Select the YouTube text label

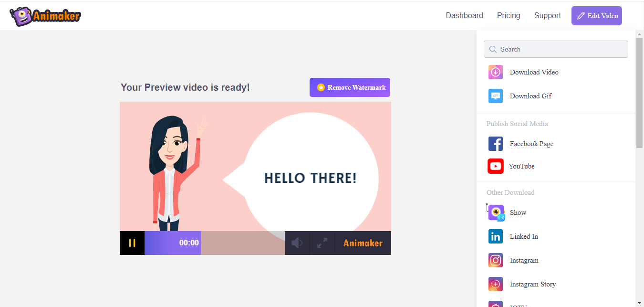coord(521,166)
